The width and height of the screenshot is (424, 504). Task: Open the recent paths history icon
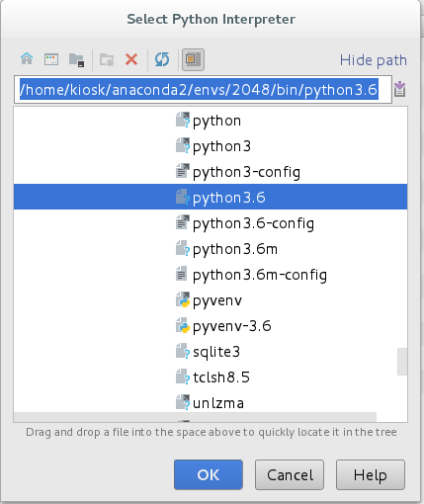click(399, 89)
